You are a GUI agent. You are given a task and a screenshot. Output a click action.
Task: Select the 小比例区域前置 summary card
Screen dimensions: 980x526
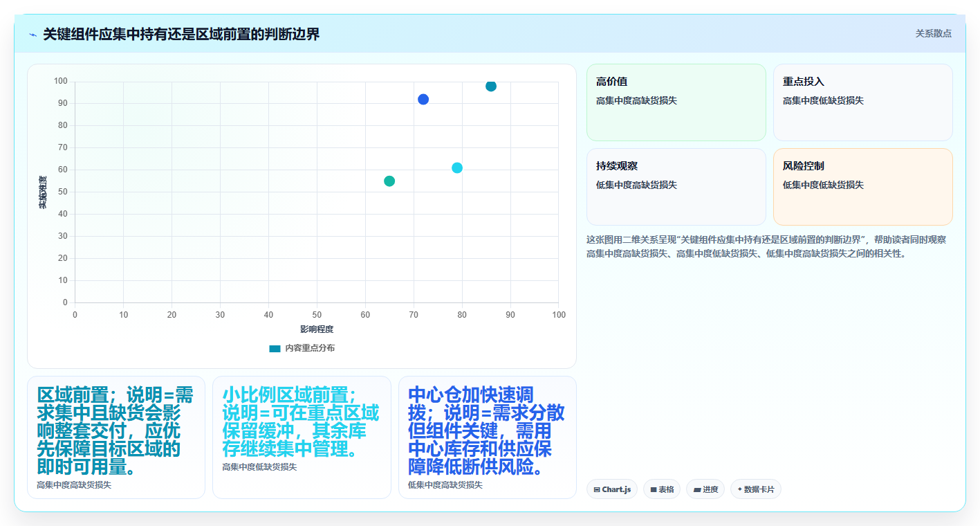pos(302,437)
